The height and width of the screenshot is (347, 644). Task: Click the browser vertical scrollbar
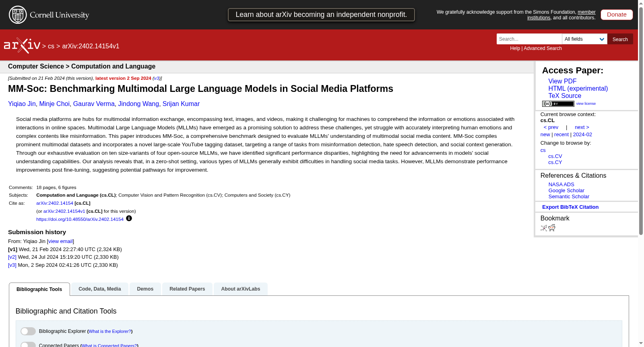pos(641,121)
